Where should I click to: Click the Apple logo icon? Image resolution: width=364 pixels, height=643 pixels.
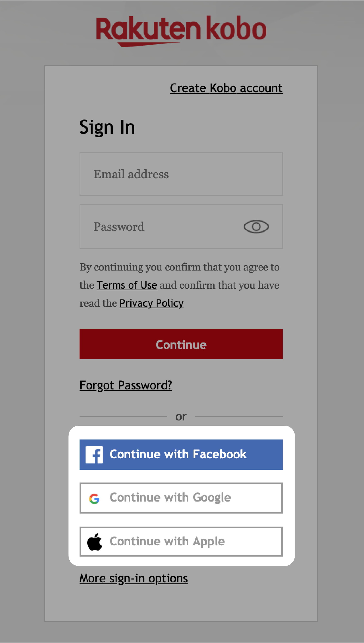click(94, 542)
